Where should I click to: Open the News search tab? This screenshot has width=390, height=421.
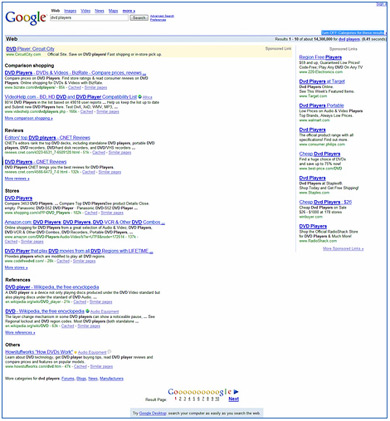click(99, 11)
